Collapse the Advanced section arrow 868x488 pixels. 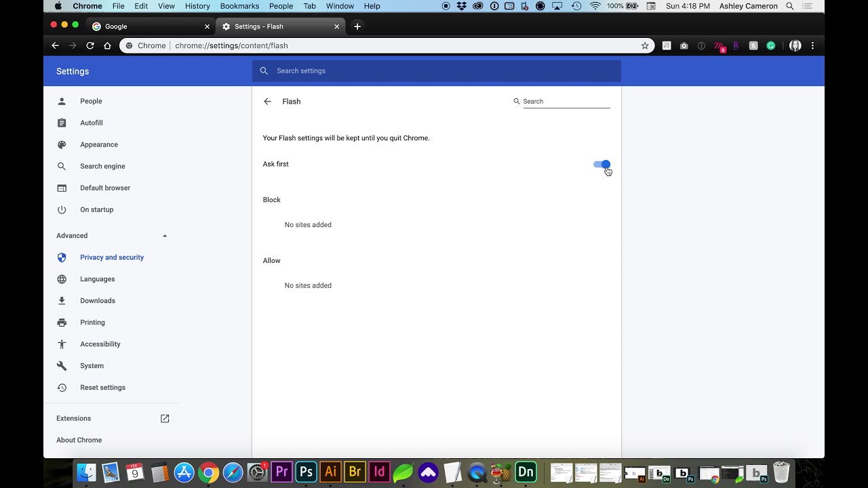[x=165, y=236]
